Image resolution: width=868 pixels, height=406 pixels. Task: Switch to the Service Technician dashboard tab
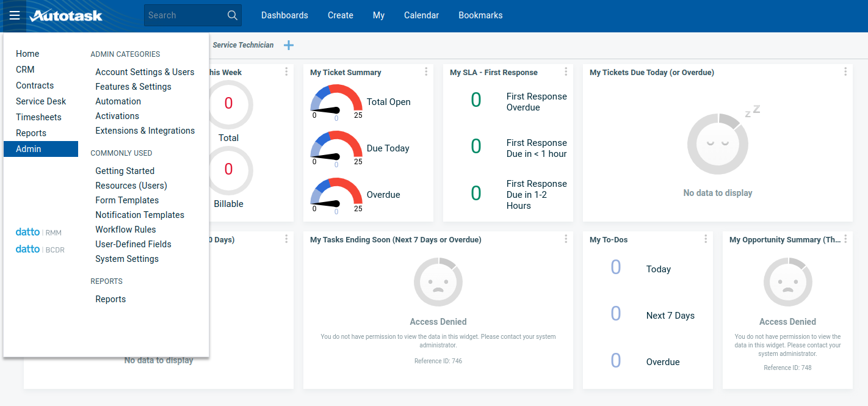click(243, 45)
